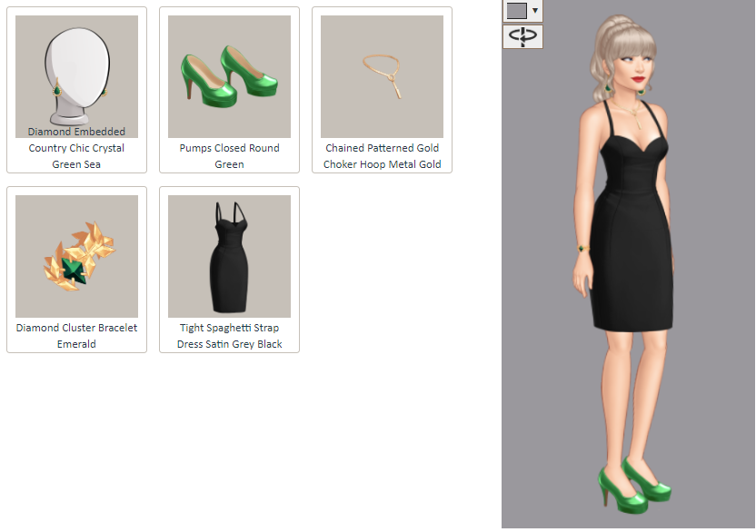The width and height of the screenshot is (756, 532).
Task: Click the grey background color swatch
Action: tap(516, 10)
